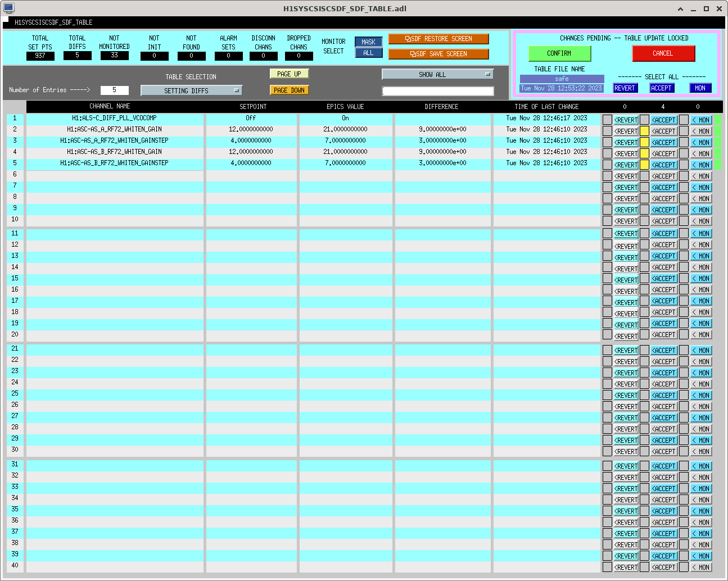Click MON for row 35
Screen dimensions: 728x581
pos(701,511)
